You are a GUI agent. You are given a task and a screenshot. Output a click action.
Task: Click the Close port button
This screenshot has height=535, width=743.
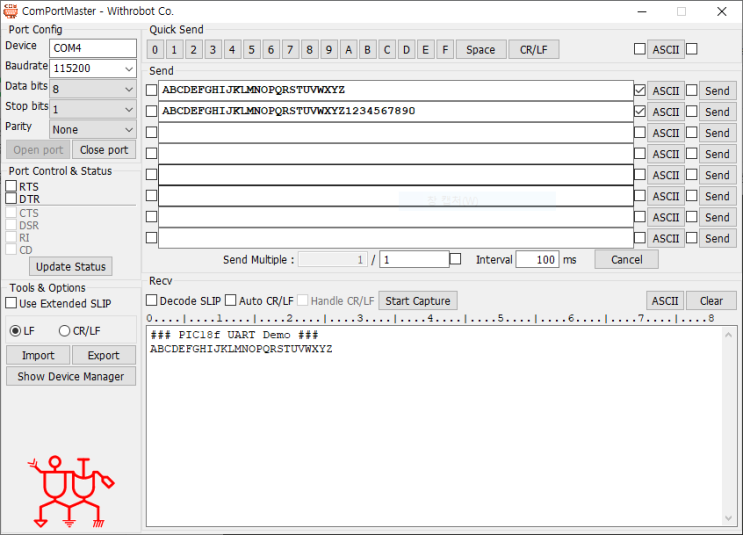[x=104, y=150]
